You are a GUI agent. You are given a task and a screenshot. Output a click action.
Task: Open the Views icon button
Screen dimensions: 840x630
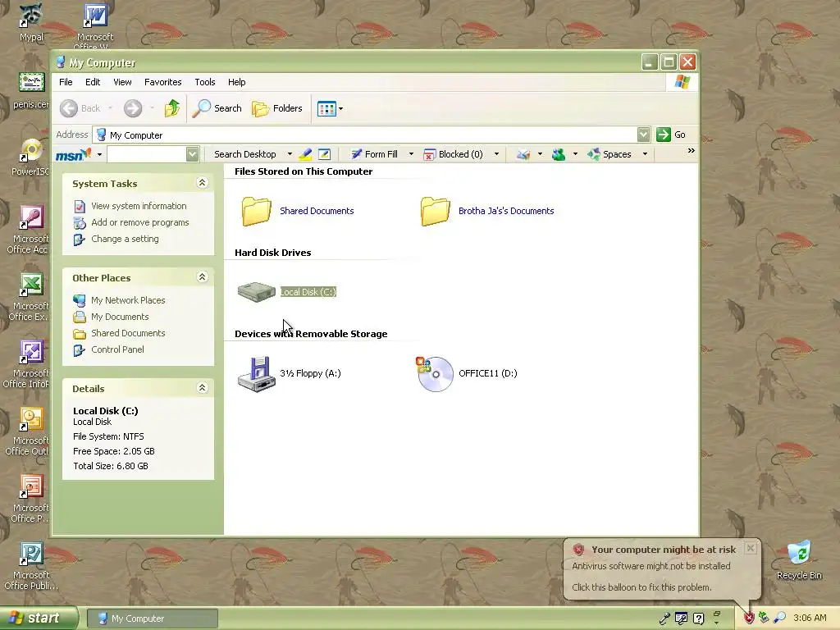326,109
